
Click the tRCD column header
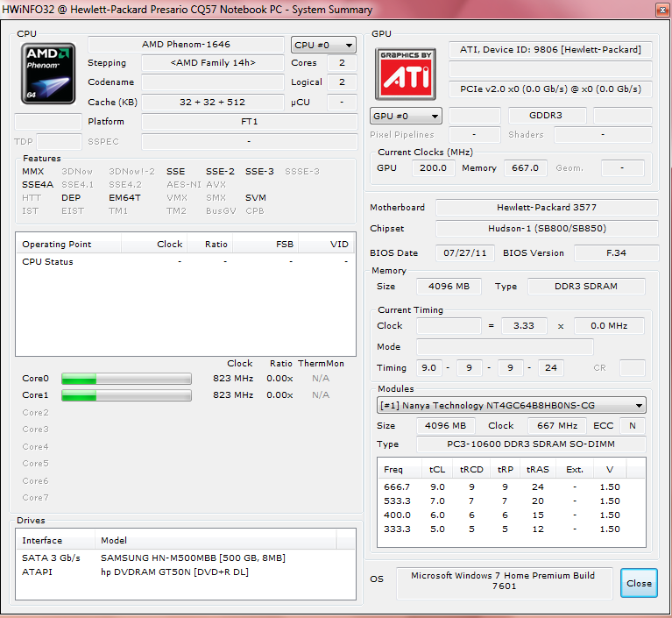click(471, 470)
